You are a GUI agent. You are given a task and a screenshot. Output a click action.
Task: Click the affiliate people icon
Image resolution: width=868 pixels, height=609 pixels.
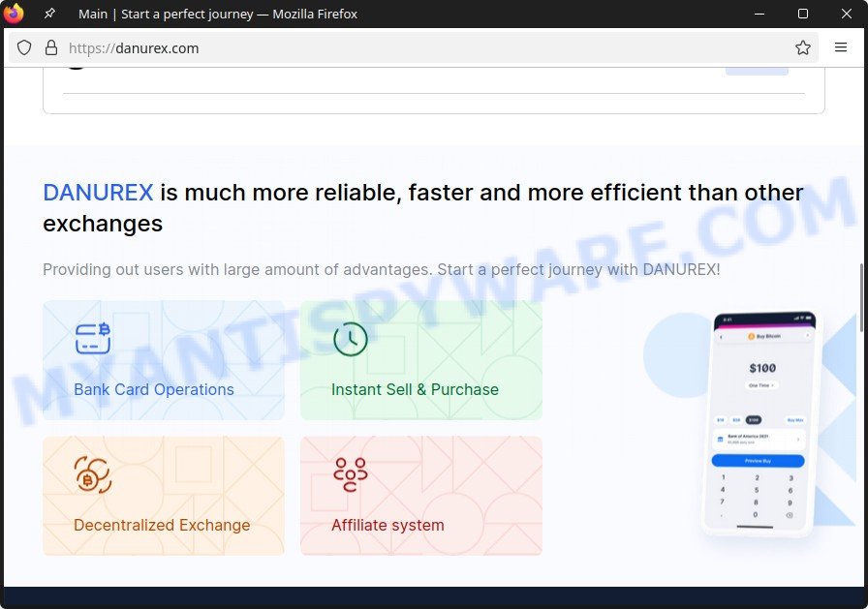351,474
